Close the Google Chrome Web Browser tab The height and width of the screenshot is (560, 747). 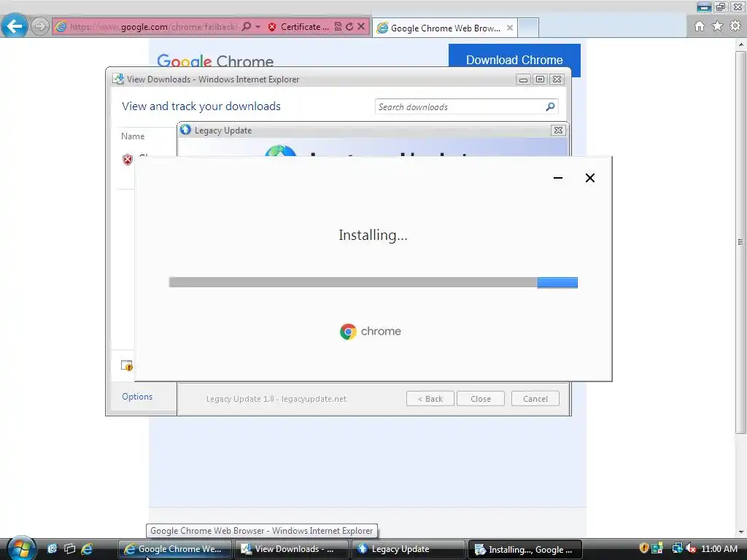coord(510,28)
